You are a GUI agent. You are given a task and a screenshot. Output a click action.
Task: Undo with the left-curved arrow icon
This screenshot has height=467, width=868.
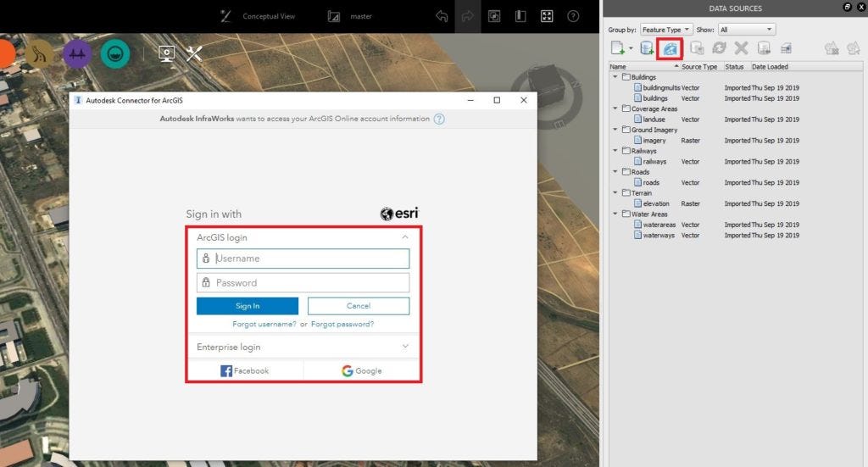[x=441, y=16]
